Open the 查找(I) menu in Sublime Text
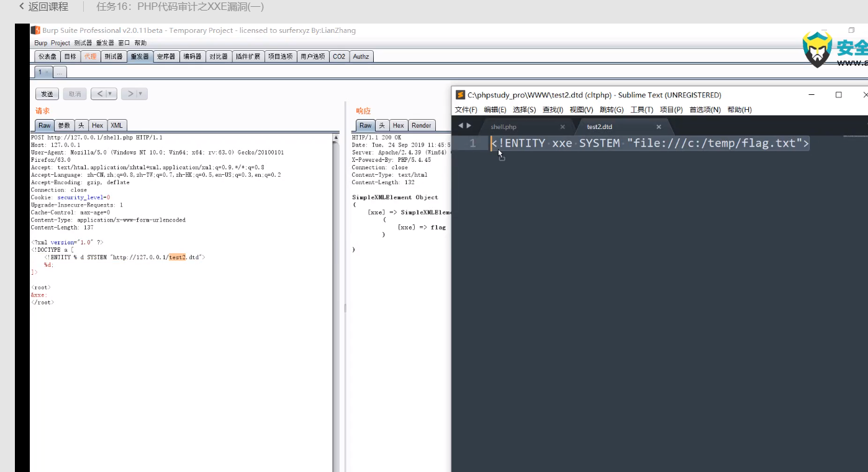 553,110
